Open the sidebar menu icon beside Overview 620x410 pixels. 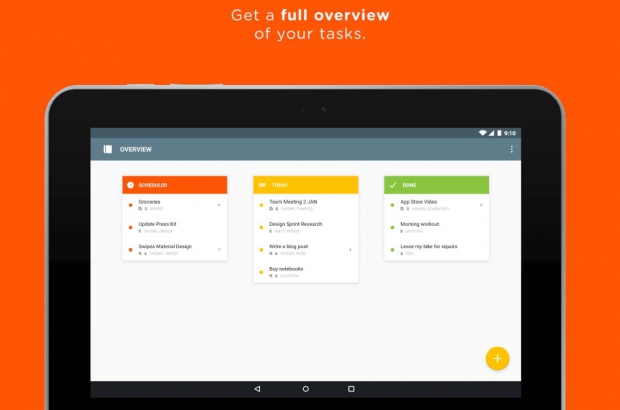[107, 149]
